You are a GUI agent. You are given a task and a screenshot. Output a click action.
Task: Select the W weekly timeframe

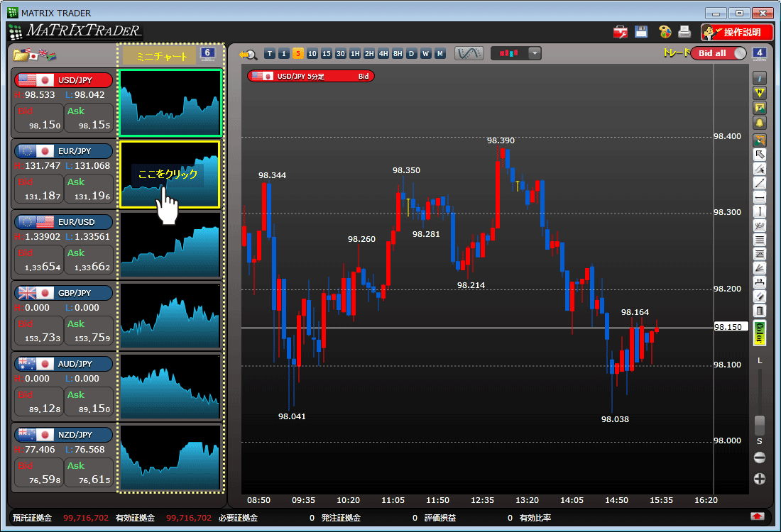tap(425, 54)
